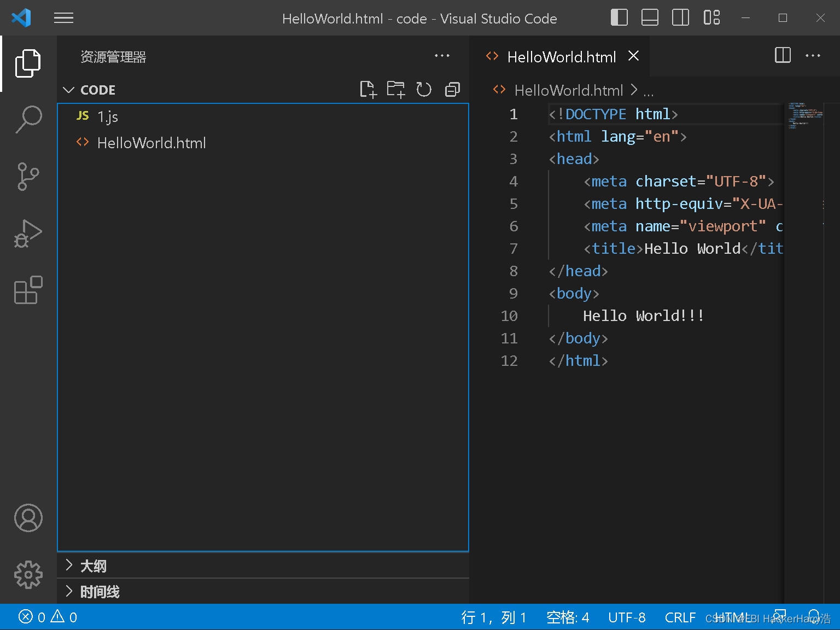The height and width of the screenshot is (630, 840).
Task: Click line number 1 in gutter
Action: [x=513, y=114]
